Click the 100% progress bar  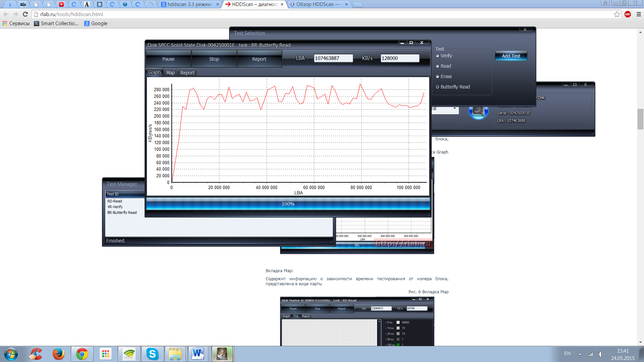click(288, 204)
